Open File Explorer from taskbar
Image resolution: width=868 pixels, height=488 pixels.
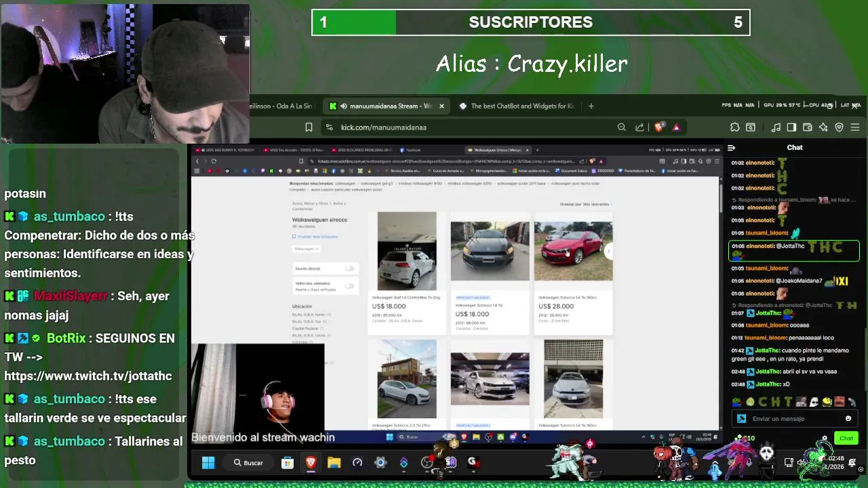point(334,463)
